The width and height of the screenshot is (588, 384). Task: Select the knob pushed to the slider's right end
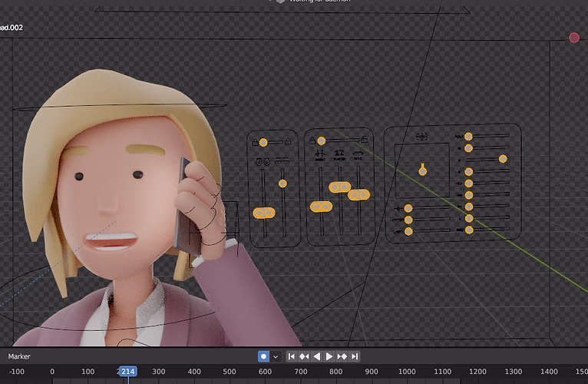(x=503, y=159)
